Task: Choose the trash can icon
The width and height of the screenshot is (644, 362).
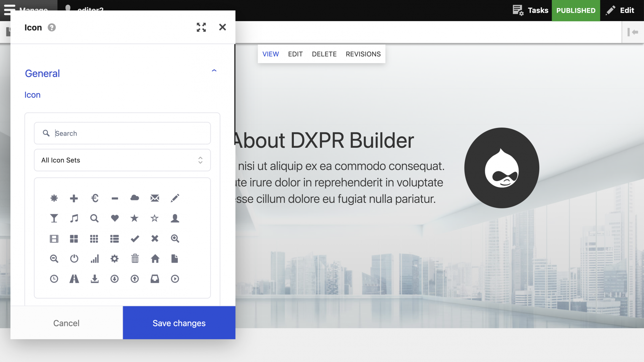Action: click(x=135, y=259)
